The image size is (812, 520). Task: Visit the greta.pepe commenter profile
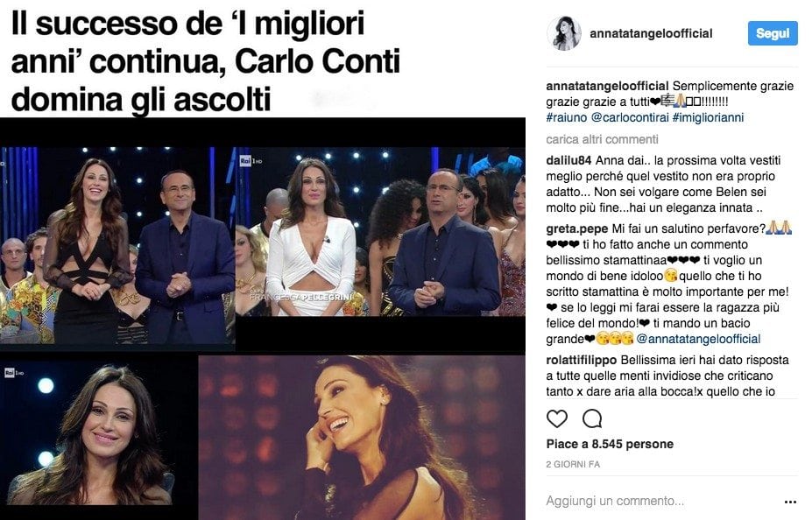[x=577, y=228]
